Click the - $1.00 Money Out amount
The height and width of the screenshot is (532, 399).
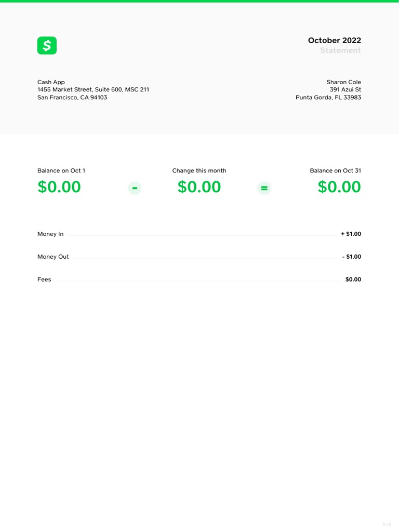pos(351,257)
